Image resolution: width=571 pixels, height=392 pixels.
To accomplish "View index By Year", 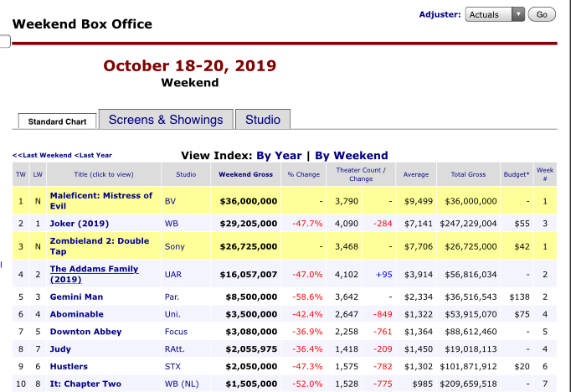I will click(279, 155).
